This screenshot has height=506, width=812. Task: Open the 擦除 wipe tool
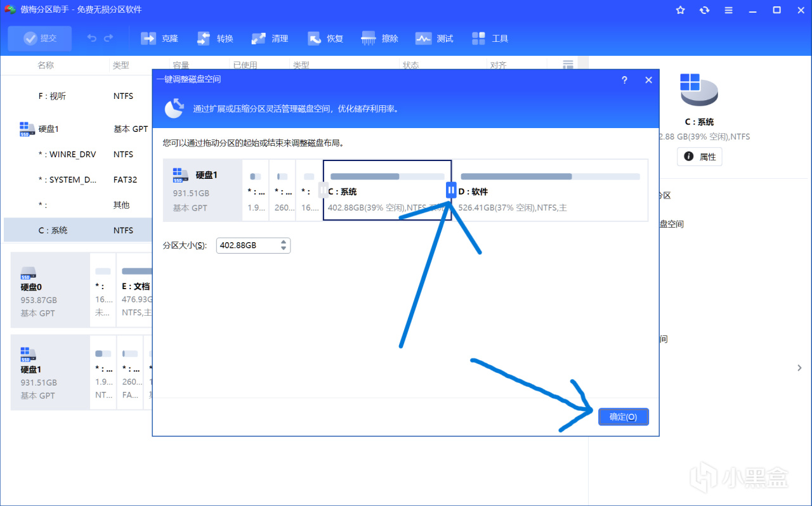pos(380,39)
